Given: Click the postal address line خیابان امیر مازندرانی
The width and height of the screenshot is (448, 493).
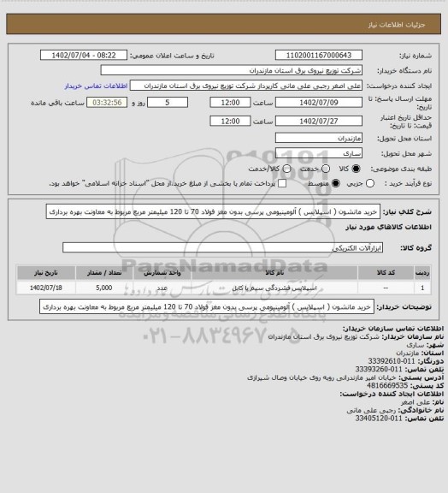Looking at the screenshot, I should point(321,377).
